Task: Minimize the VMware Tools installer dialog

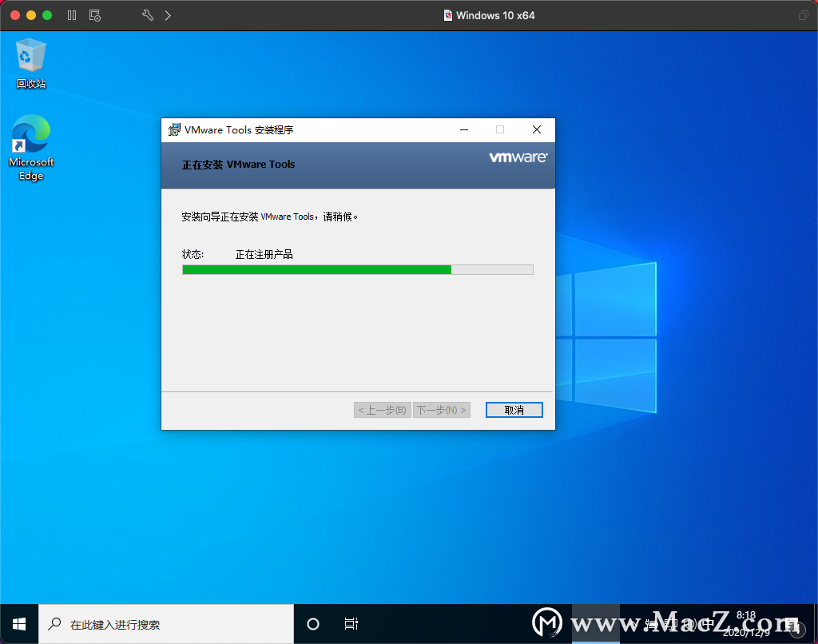Action: [464, 129]
